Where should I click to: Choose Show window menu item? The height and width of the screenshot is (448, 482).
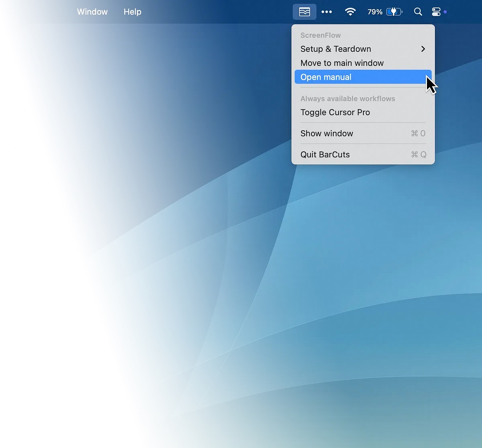point(363,133)
